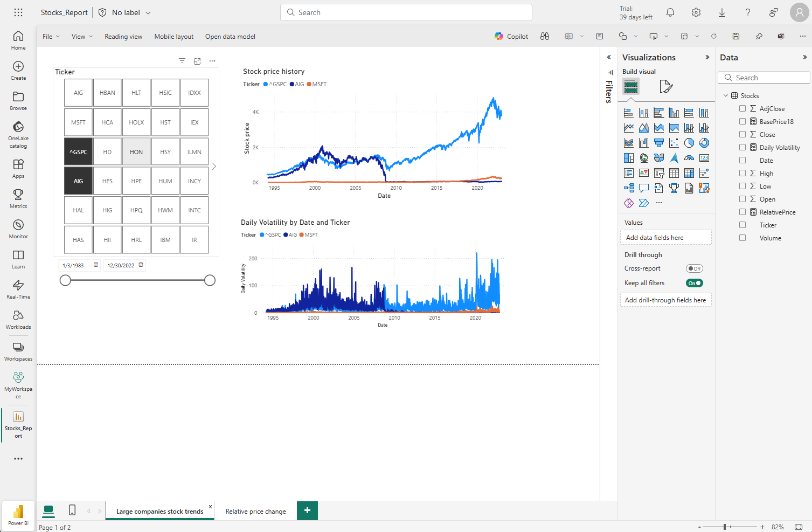
Task: Collapse the Stocks table tree
Action: 726,95
